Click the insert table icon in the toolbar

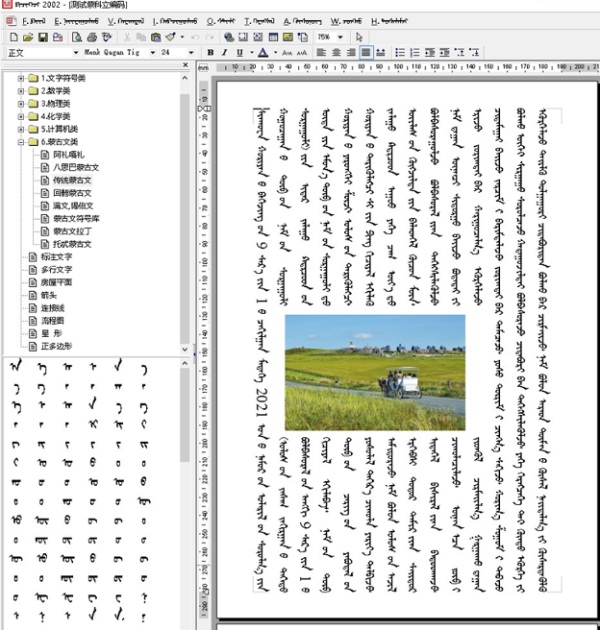pyautogui.click(x=273, y=37)
